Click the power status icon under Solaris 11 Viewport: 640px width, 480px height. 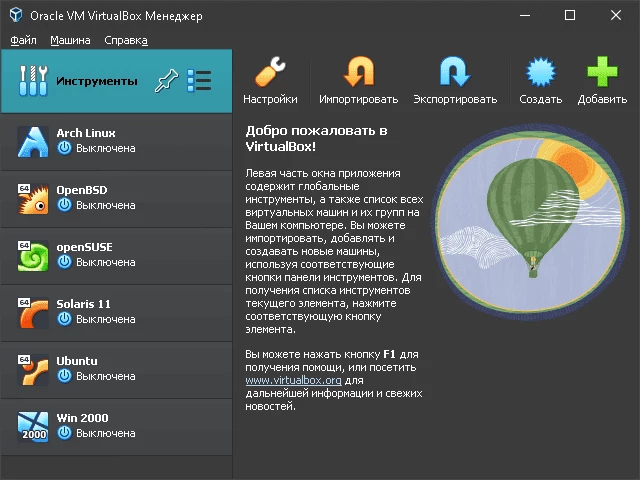click(x=64, y=319)
